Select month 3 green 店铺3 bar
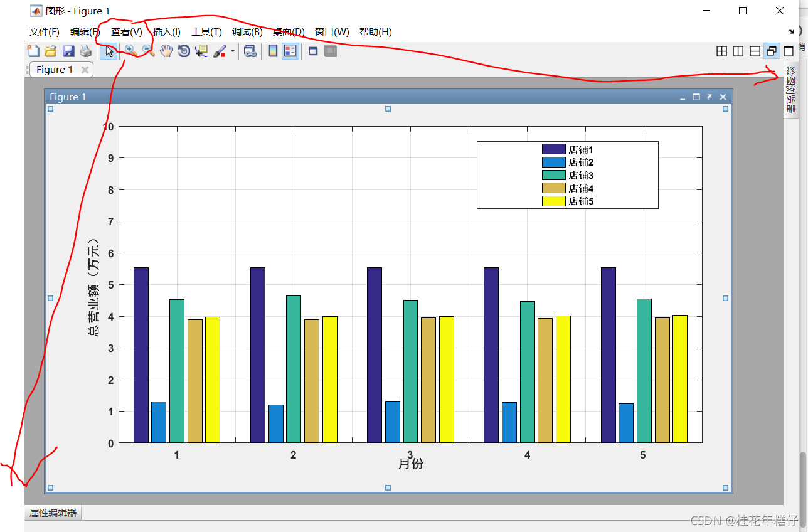 coord(410,371)
